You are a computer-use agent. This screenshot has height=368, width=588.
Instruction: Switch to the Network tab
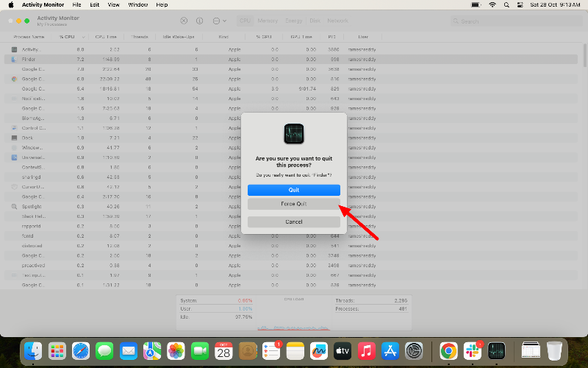(337, 21)
